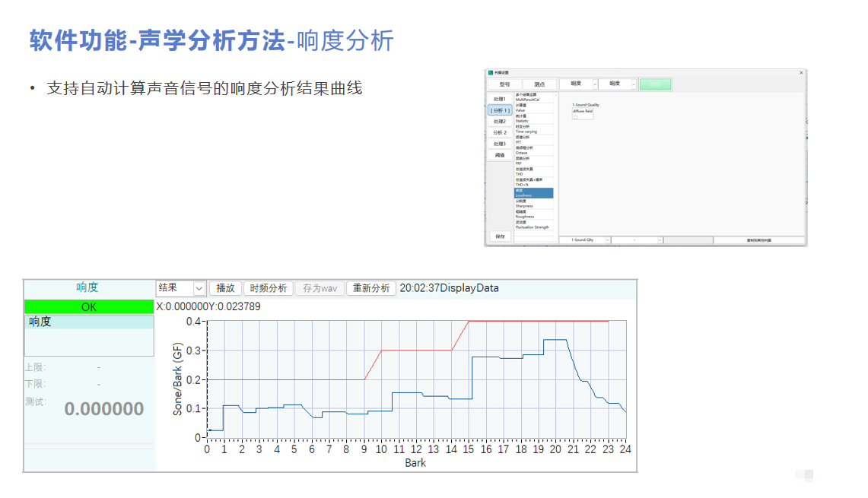The height and width of the screenshot is (498, 868).
Task: Expand the 1-Sound Qlty dropdown
Action: point(607,239)
